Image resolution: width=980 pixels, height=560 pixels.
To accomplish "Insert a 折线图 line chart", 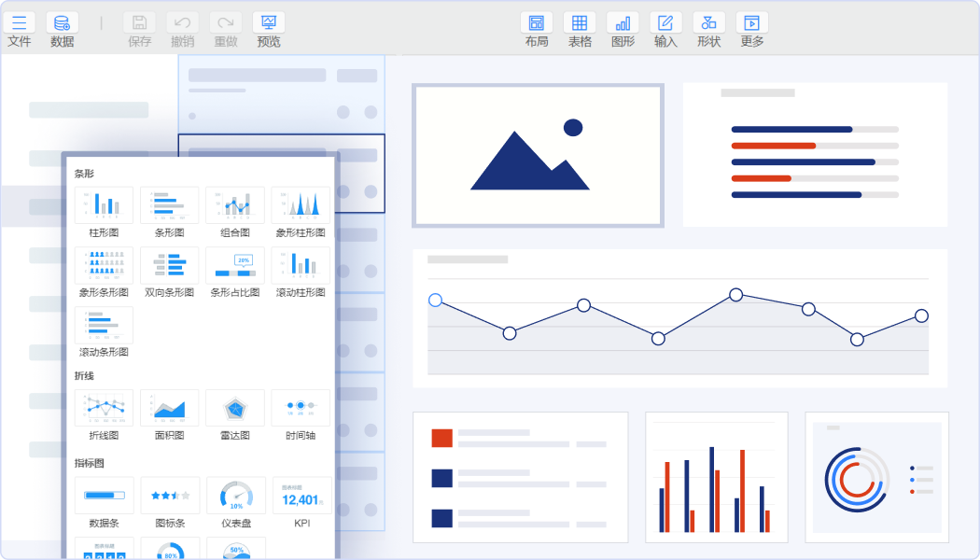I will point(104,408).
